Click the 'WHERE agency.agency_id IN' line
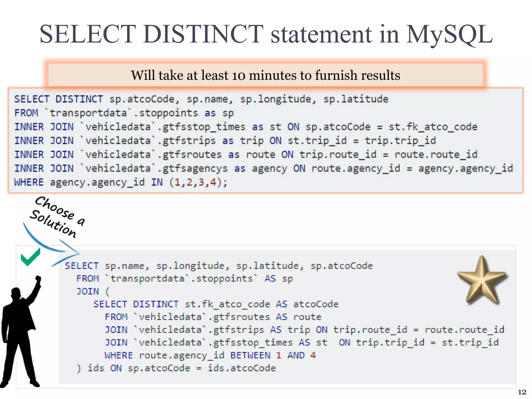This screenshot has width=532, height=399. click(x=121, y=182)
